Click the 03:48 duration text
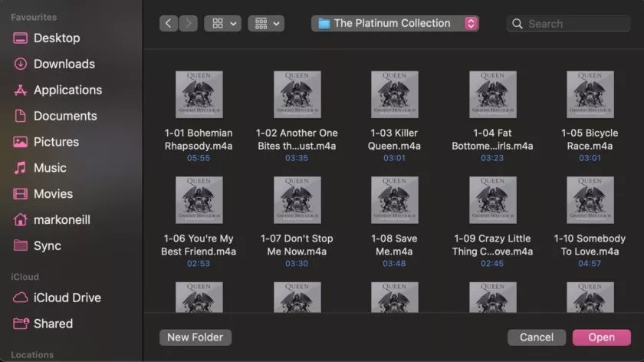The height and width of the screenshot is (362, 644). (x=394, y=264)
